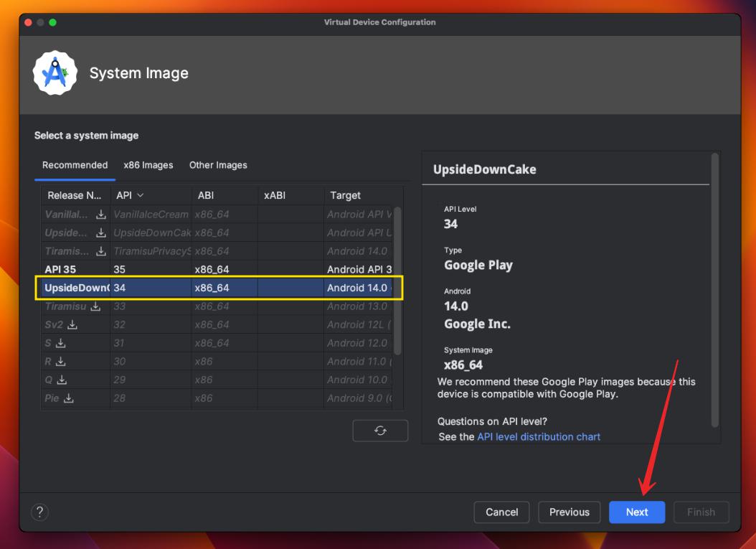Download the R API 30 image
Viewport: 756px width, 549px height.
point(61,362)
